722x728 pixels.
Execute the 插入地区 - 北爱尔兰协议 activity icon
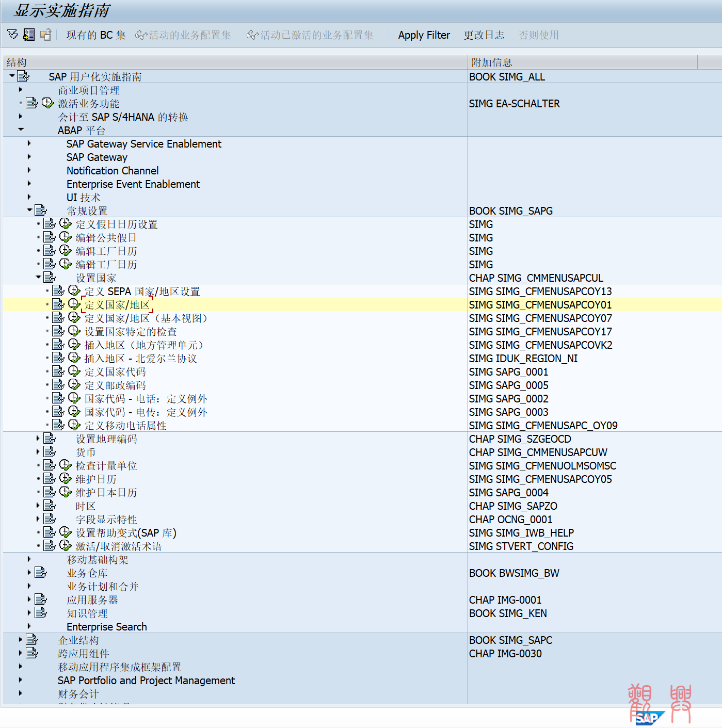click(74, 358)
